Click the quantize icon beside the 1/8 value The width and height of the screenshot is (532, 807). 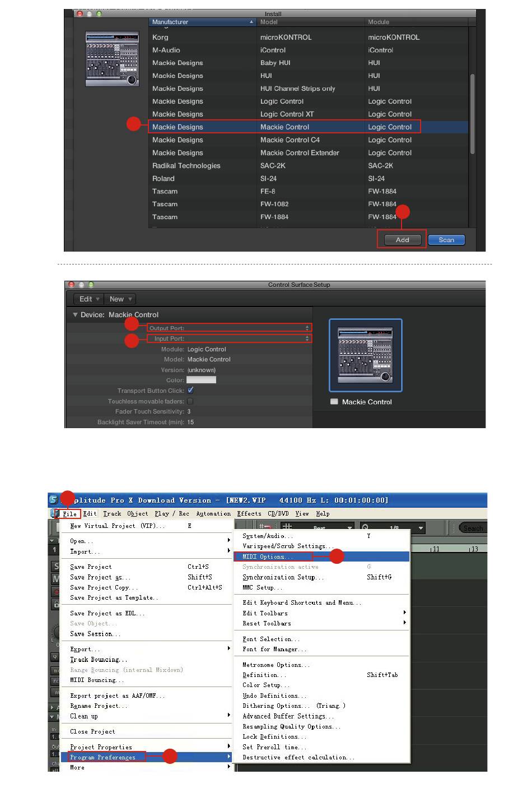point(365,527)
